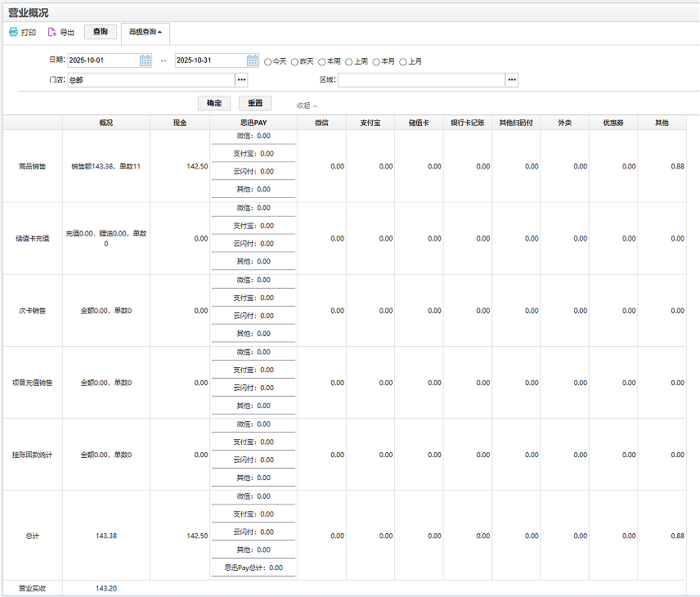Choose the 本月 (this month) radio option
Viewport: 700px width, 597px height.
376,61
